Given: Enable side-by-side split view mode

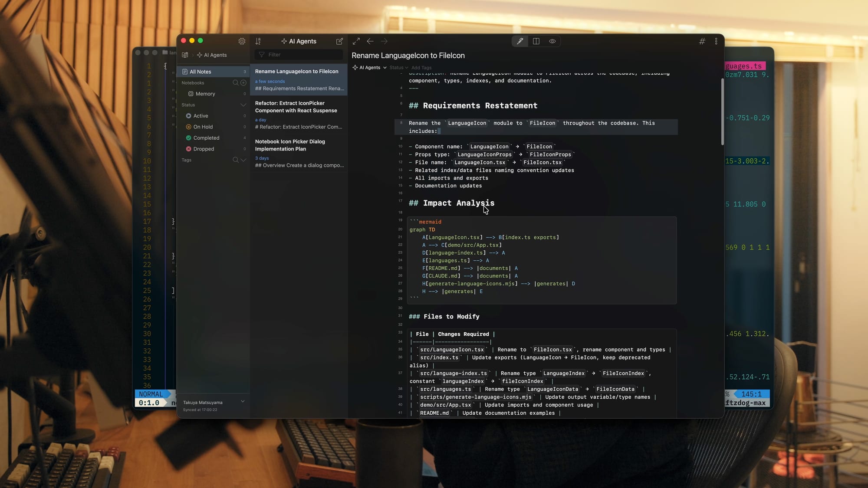Looking at the screenshot, I should pos(536,41).
